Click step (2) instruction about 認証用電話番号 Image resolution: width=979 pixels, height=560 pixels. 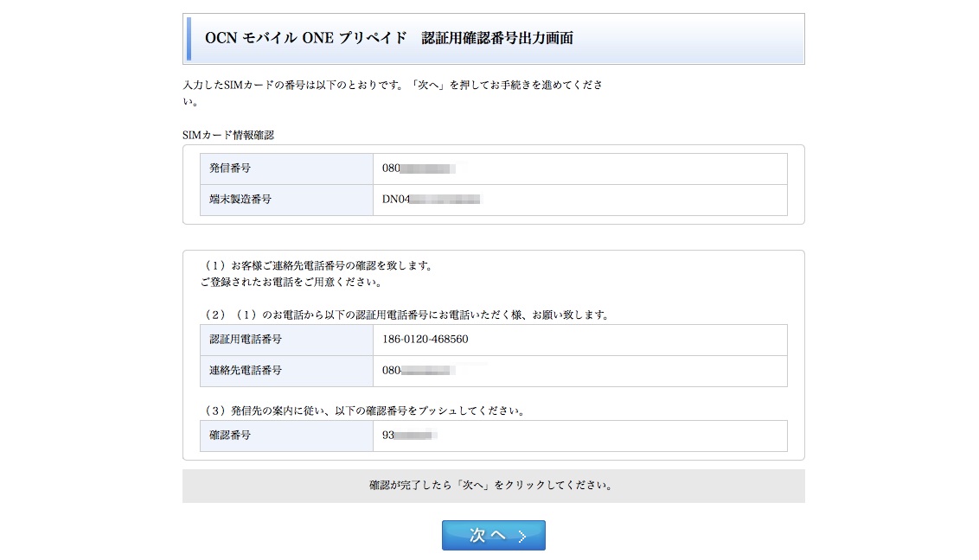pyautogui.click(x=406, y=315)
